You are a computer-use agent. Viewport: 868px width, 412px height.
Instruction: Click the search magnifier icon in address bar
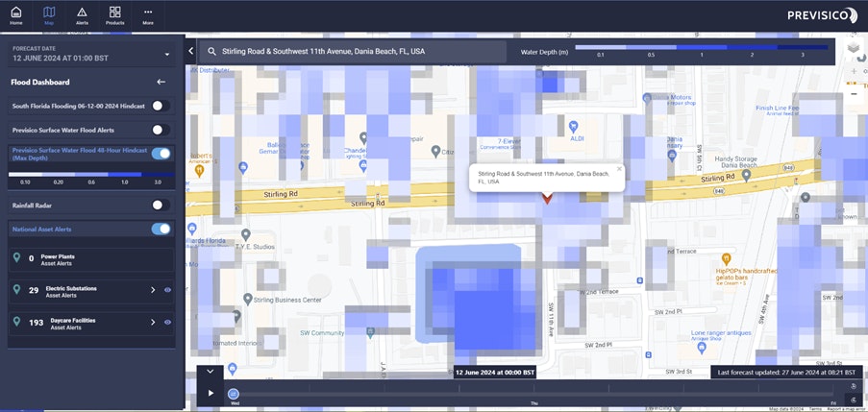(x=211, y=52)
